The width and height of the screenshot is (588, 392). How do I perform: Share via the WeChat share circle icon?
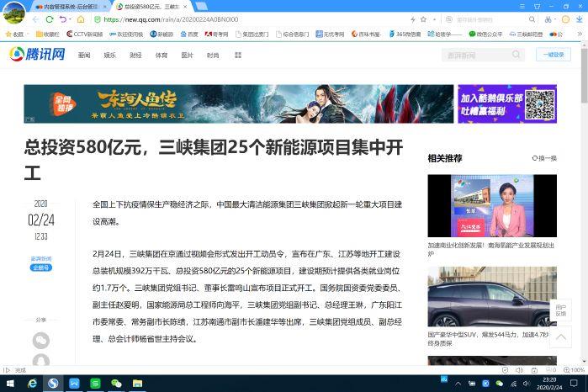pos(41,340)
